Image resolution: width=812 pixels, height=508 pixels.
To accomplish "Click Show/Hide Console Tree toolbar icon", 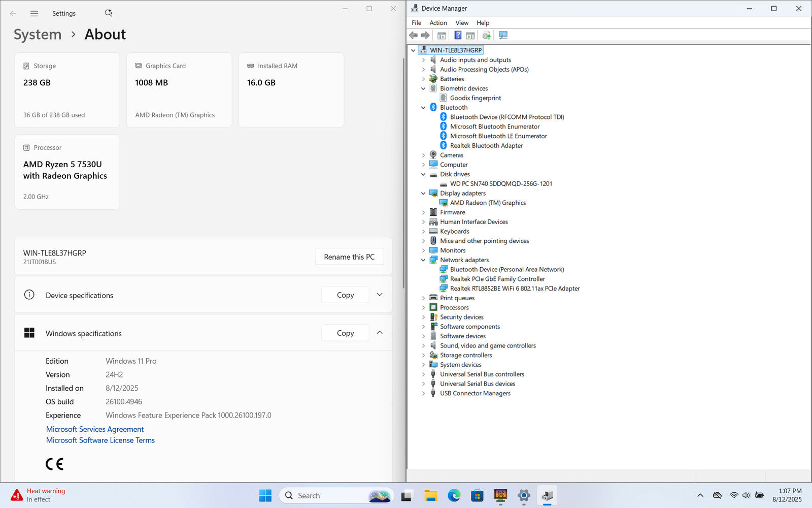I will [x=442, y=35].
